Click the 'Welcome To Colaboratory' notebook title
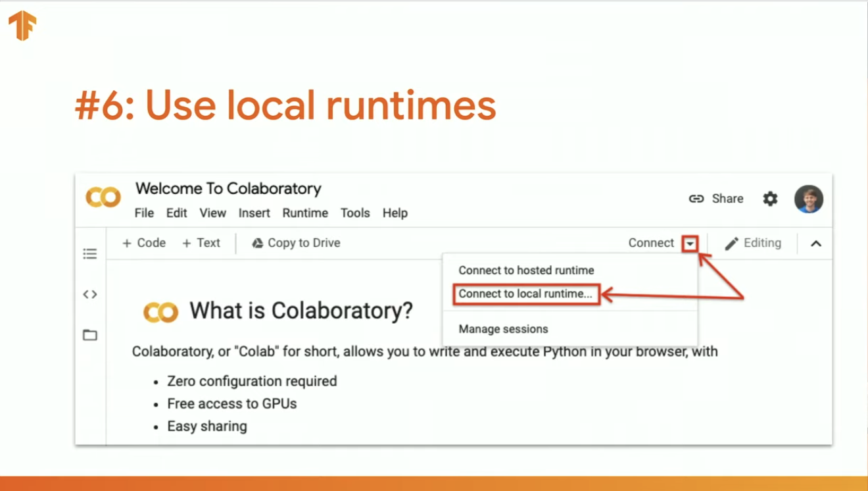The width and height of the screenshot is (868, 491). [x=228, y=189]
